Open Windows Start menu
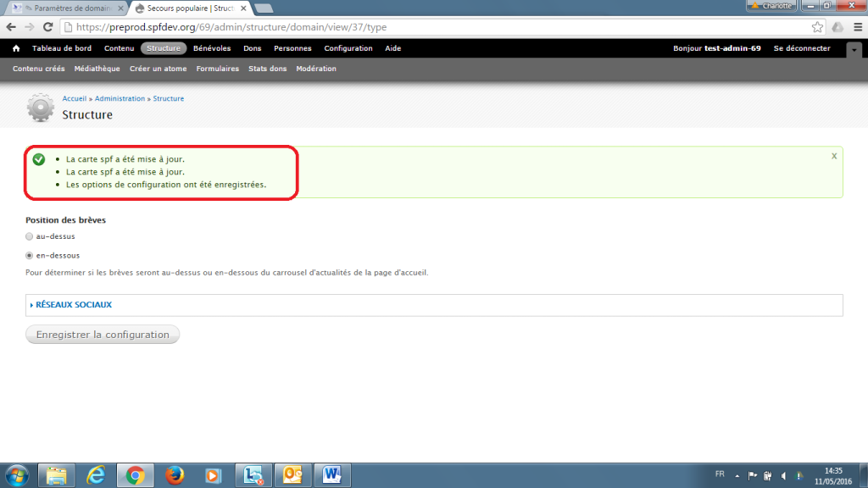This screenshot has height=488, width=868. tap(17, 475)
